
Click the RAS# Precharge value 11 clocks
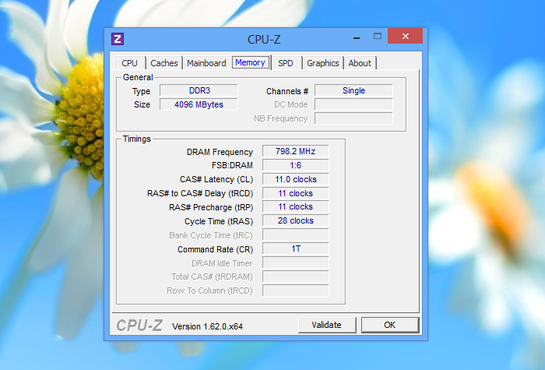tap(295, 207)
